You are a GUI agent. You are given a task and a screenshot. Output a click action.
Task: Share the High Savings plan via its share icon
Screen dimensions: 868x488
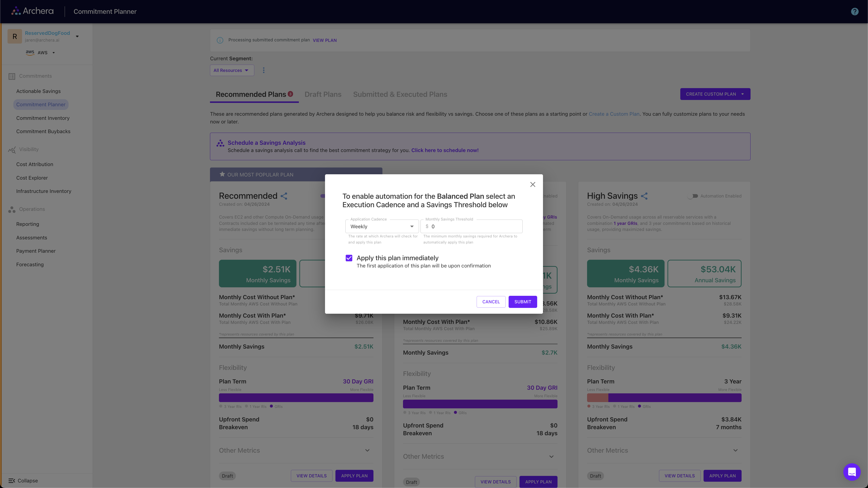coord(645,196)
